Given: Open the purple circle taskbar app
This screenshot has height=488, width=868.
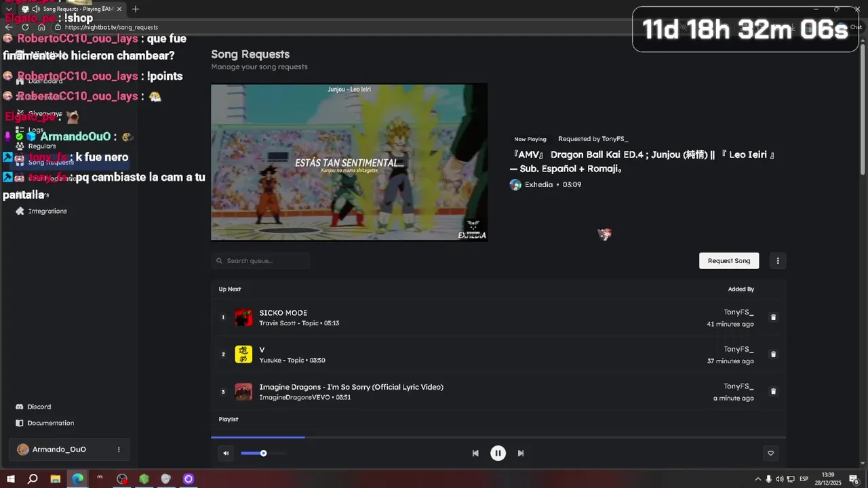Looking at the screenshot, I should click(x=189, y=479).
